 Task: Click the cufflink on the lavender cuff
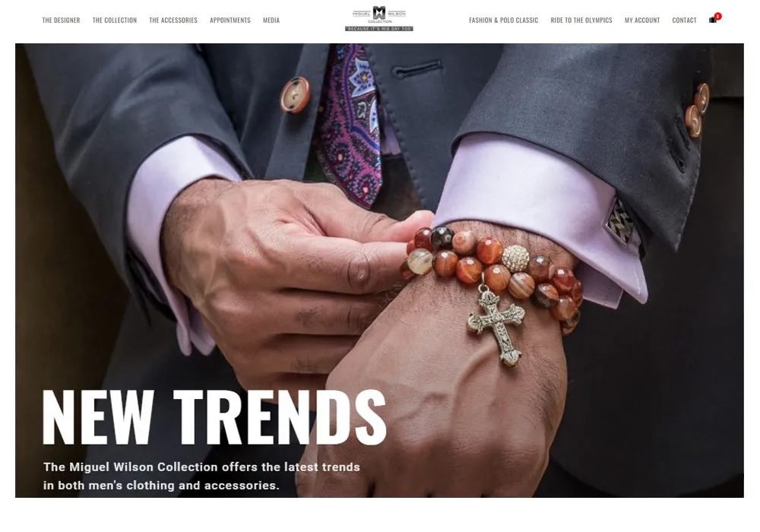[x=619, y=222]
